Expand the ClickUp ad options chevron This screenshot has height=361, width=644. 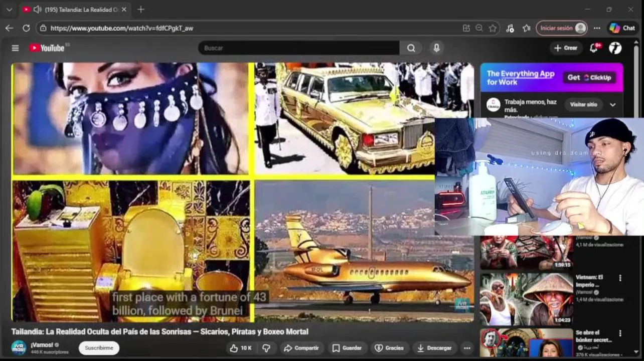pos(612,105)
